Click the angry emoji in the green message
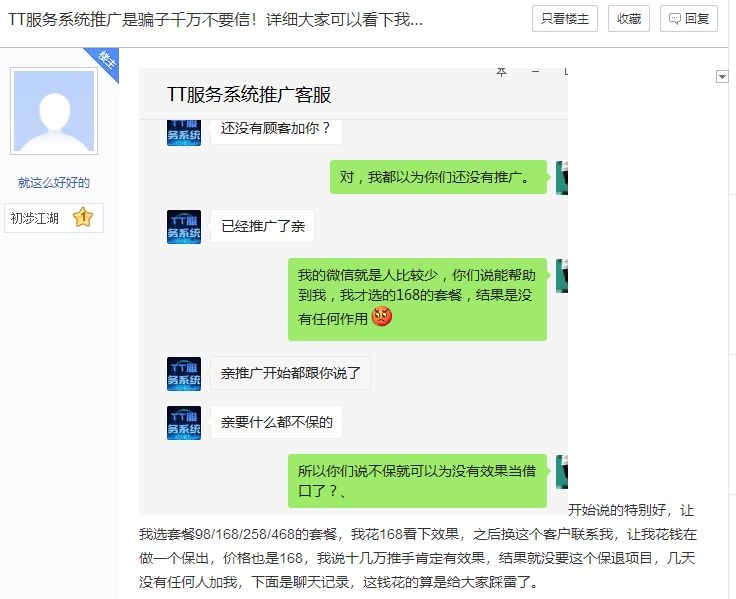736x599 pixels. tap(382, 316)
